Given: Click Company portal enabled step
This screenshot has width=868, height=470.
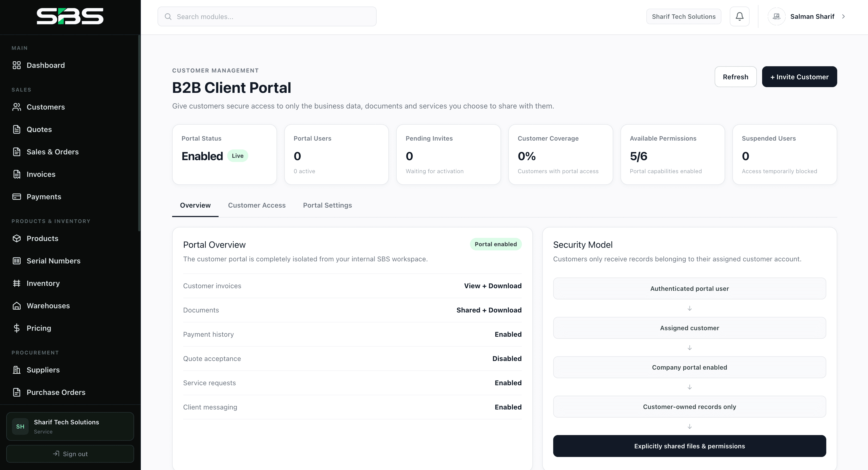Looking at the screenshot, I should (689, 367).
